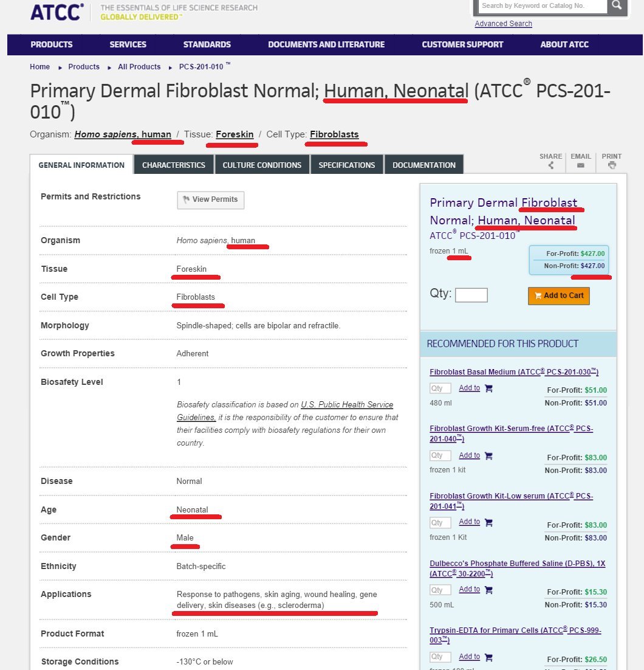Open the CUSTOMER SUPPORT menu

coord(462,44)
